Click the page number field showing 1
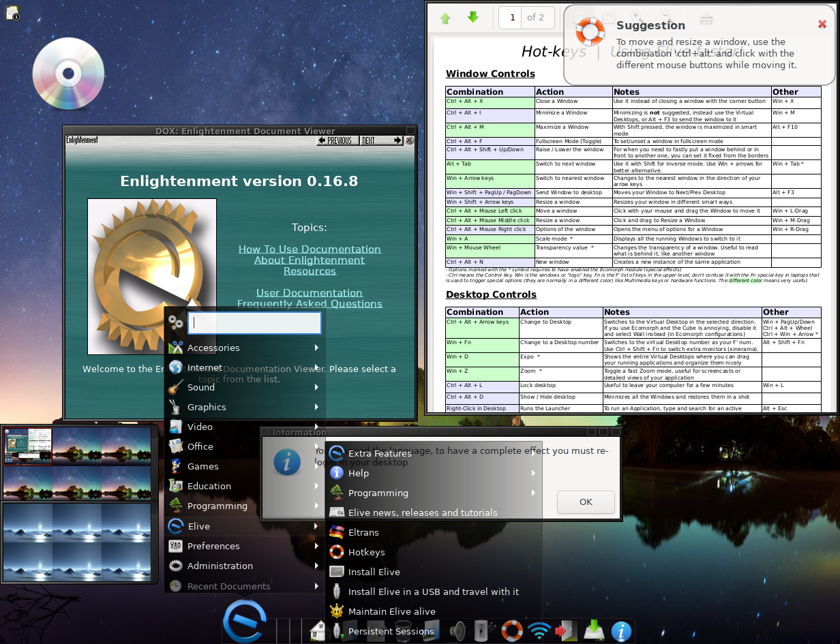 point(511,18)
